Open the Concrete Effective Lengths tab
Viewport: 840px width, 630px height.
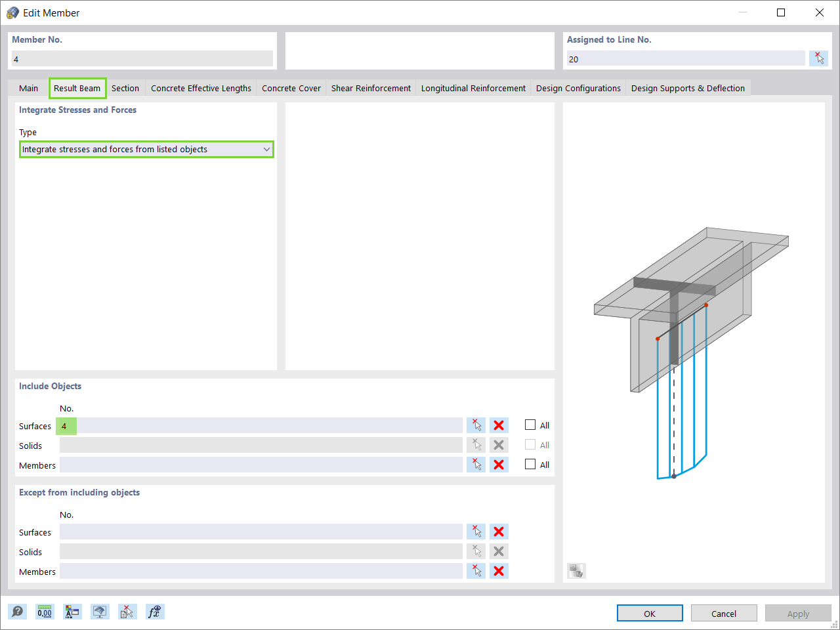coord(201,88)
